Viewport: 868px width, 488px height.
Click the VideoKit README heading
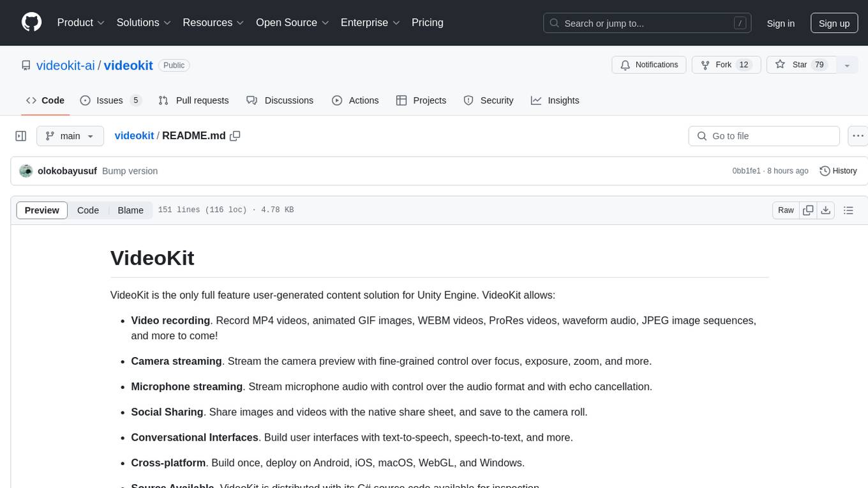point(153,258)
